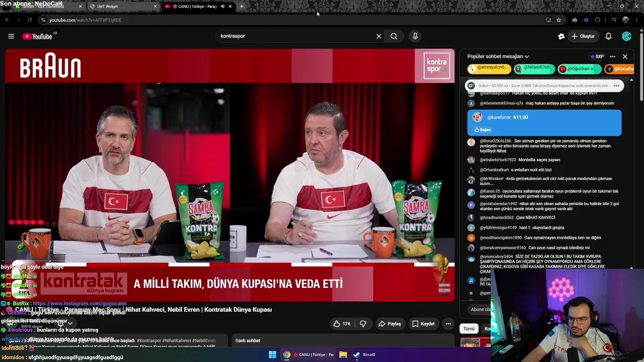Click the sparkle icon beside Oluştur
The image size is (644, 362).
(561, 36)
